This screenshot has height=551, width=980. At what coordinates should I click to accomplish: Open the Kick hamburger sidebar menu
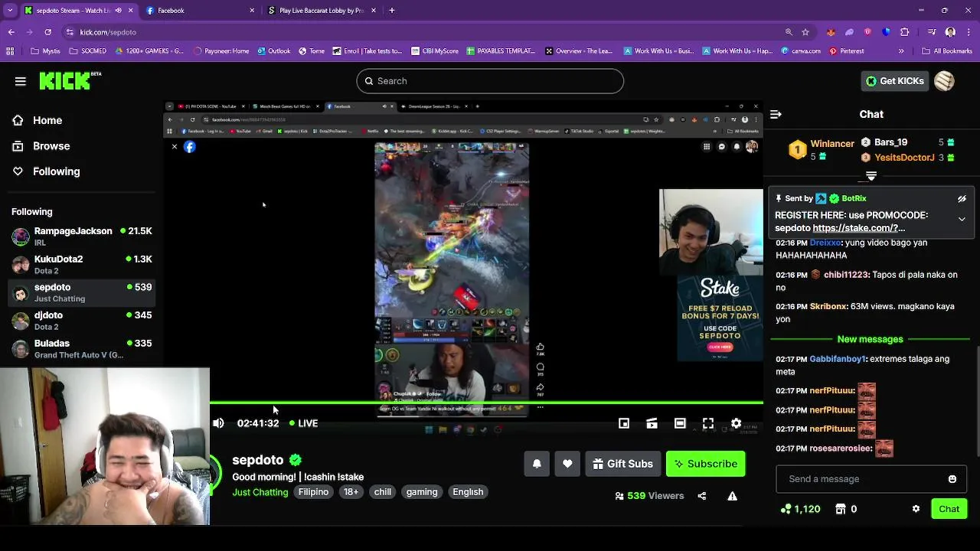tap(21, 81)
